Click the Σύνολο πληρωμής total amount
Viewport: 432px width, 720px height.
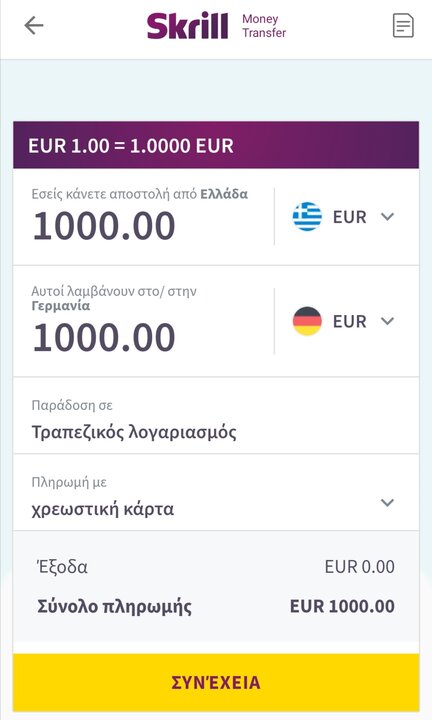pos(342,606)
